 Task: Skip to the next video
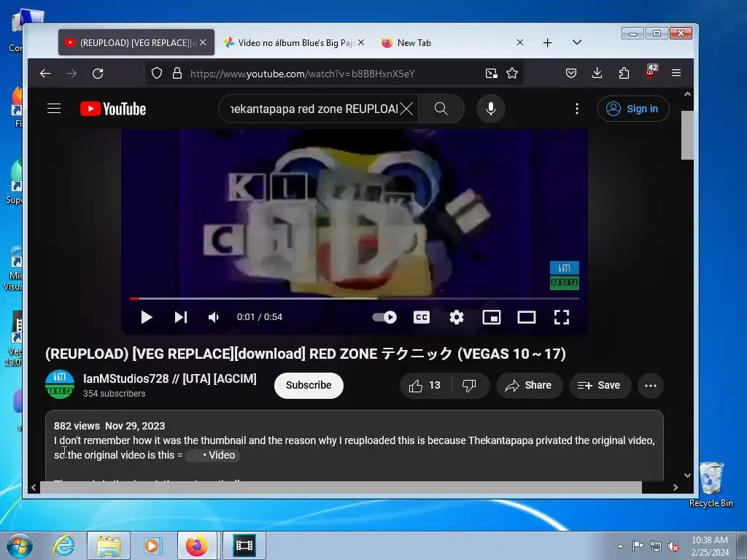(x=181, y=317)
